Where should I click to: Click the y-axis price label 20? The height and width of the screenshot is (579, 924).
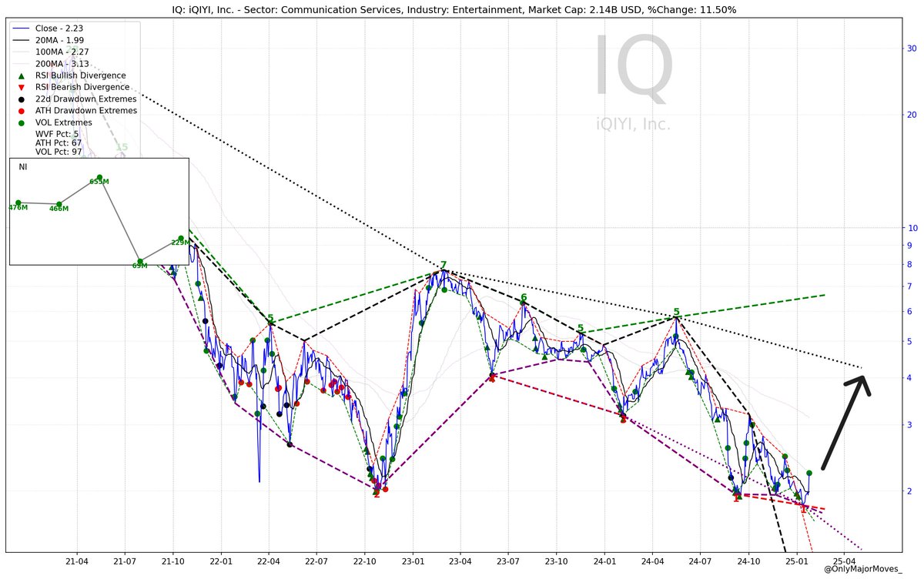click(x=911, y=114)
